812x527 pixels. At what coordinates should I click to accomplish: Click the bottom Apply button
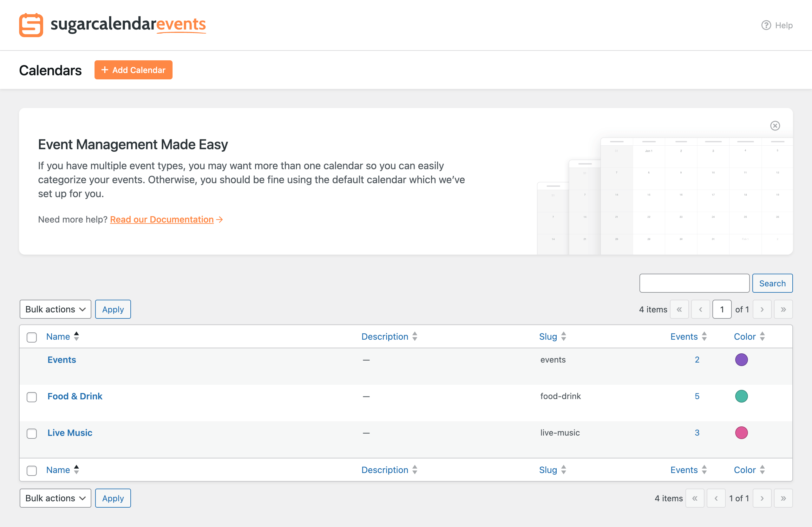pos(113,498)
